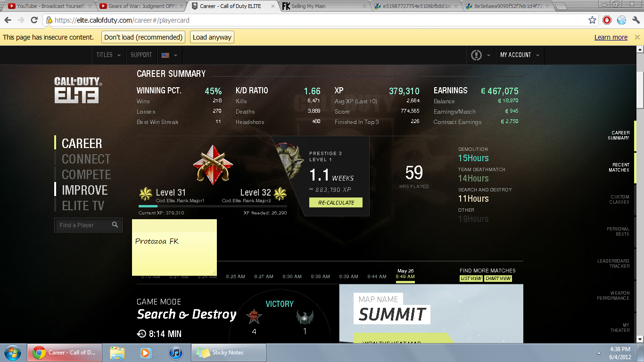
Task: Click the match duration clock icon
Action: (141, 334)
